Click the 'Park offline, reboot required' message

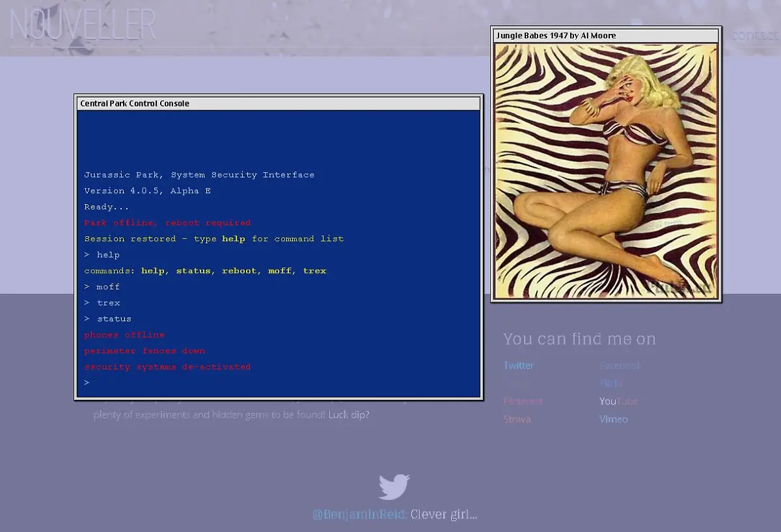click(167, 223)
